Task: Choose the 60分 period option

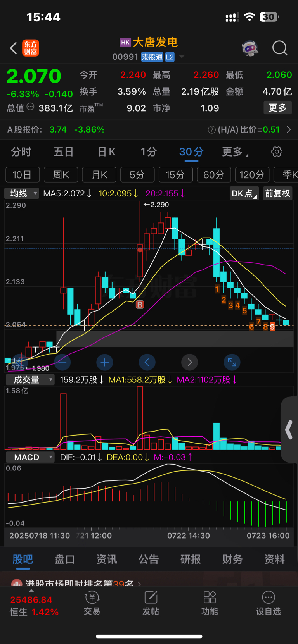Action: coord(214,175)
